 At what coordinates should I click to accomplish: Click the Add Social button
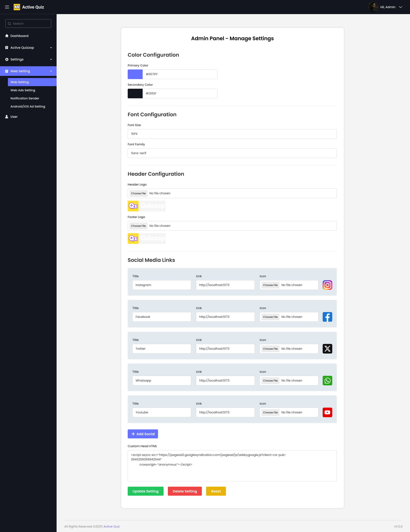[143, 434]
